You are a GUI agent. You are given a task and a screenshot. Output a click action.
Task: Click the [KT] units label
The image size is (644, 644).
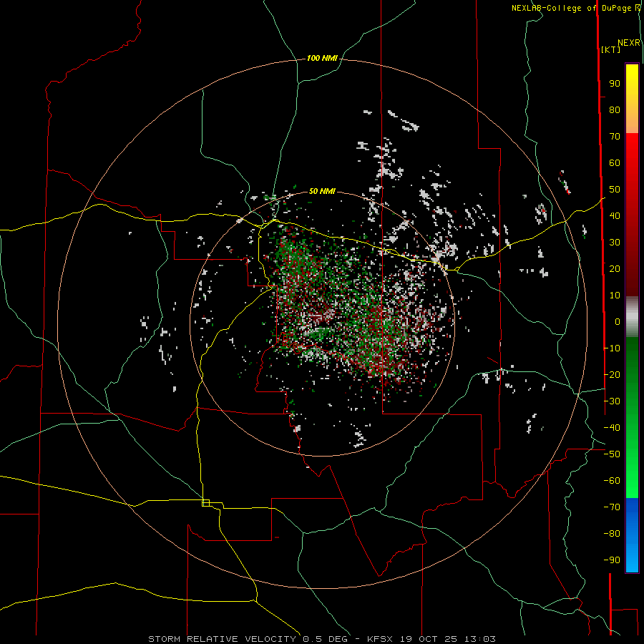[x=611, y=49]
